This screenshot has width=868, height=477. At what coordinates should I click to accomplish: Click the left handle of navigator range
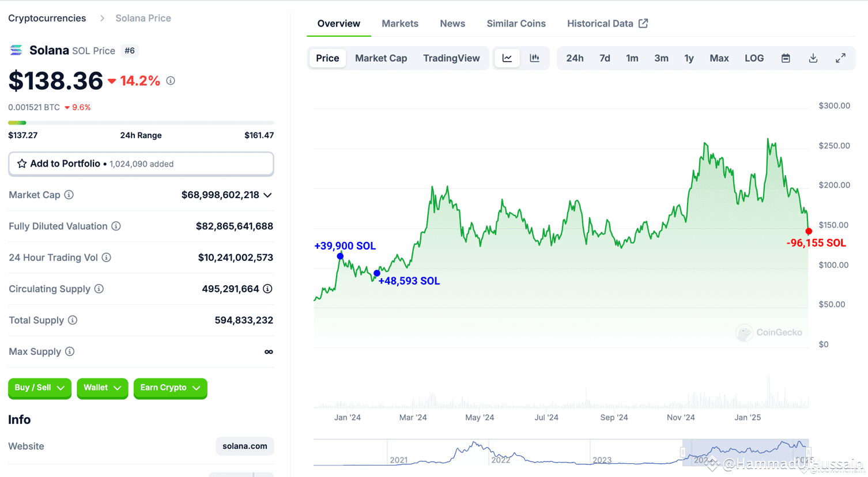[683, 452]
